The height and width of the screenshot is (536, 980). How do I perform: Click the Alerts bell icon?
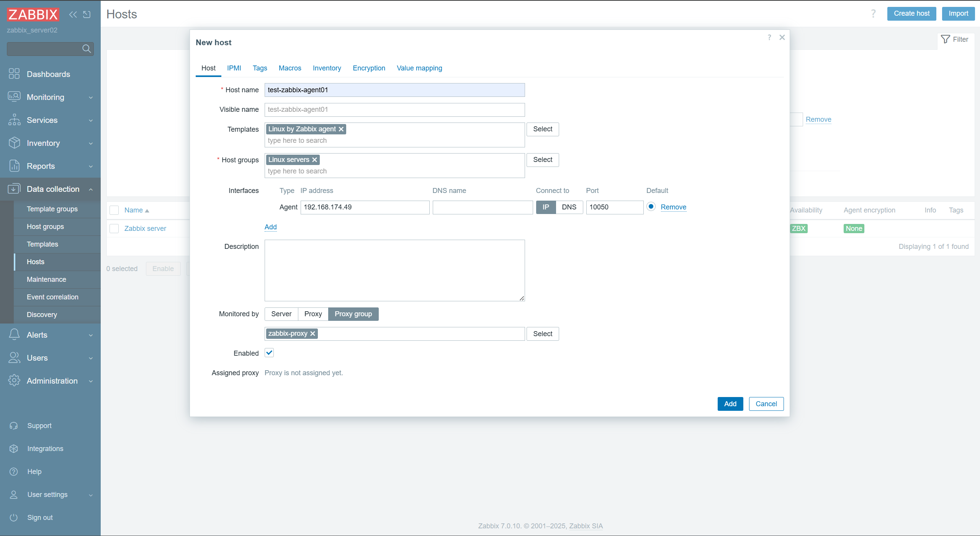(x=14, y=335)
